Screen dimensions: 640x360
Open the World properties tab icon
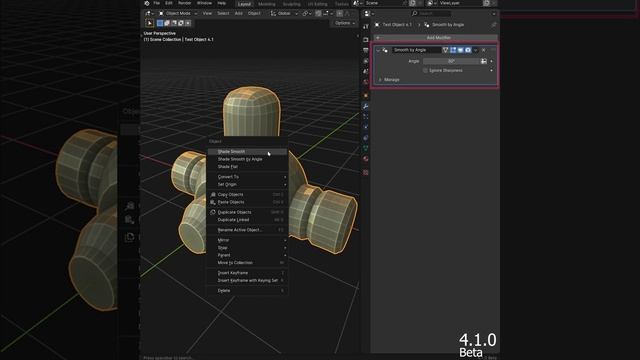pyautogui.click(x=366, y=82)
